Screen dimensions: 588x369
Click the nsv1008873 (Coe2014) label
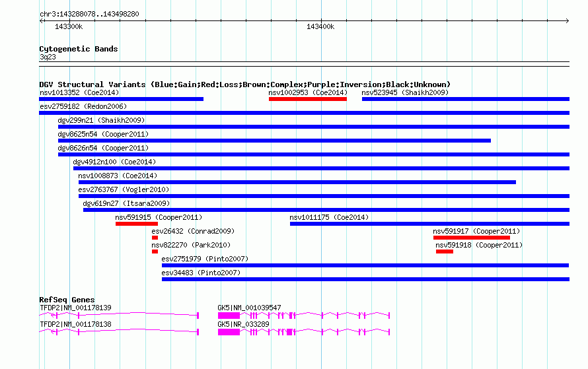tap(118, 176)
